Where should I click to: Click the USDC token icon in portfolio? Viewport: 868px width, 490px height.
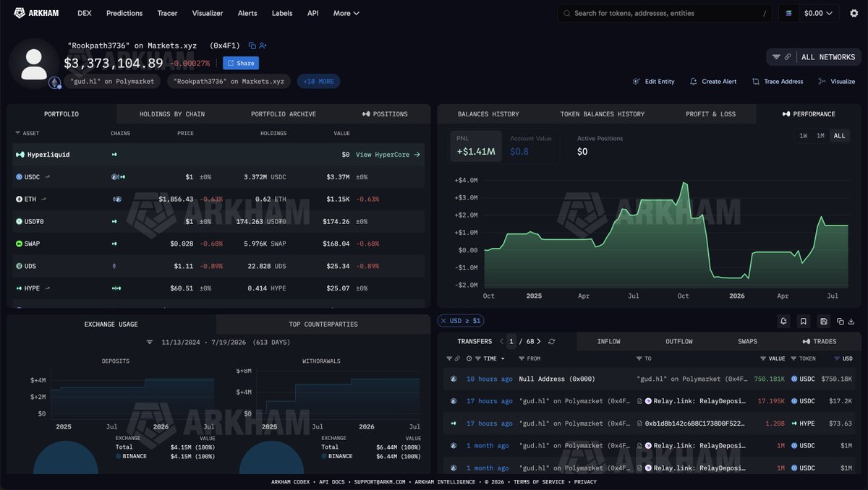(x=20, y=177)
